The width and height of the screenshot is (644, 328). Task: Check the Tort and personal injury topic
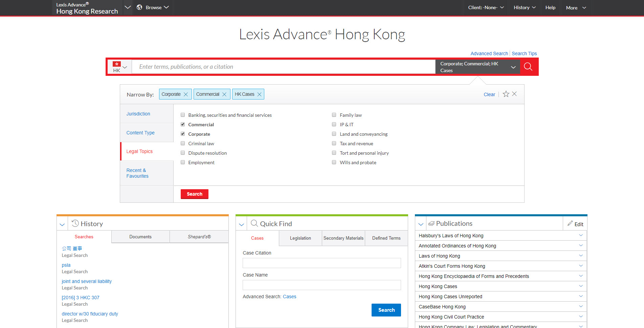pos(334,153)
